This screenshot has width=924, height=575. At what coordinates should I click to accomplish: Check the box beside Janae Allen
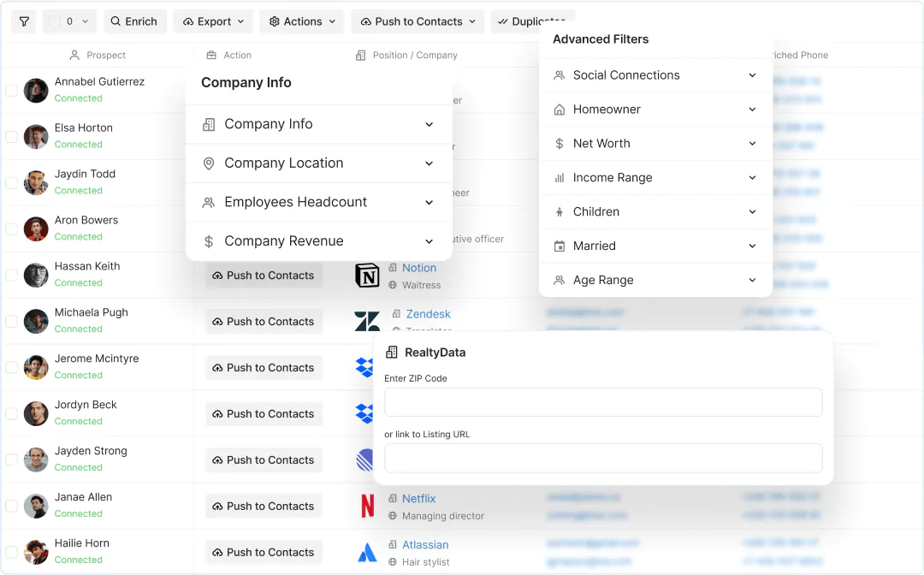(x=12, y=507)
